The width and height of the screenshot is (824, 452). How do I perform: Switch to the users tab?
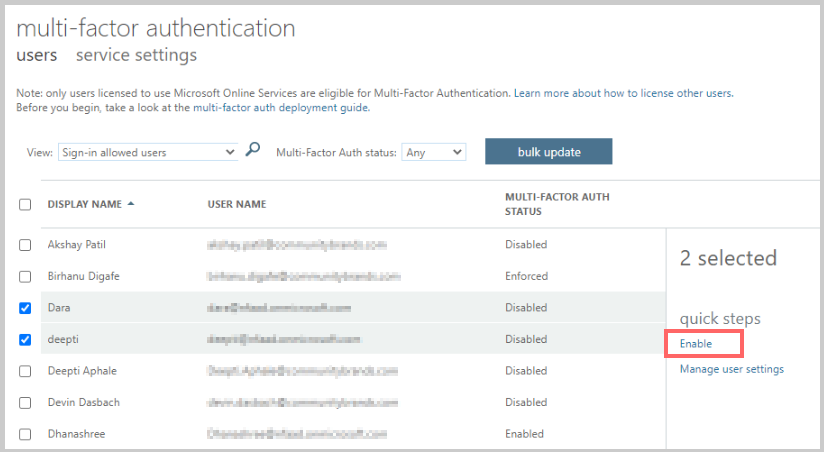pos(36,55)
